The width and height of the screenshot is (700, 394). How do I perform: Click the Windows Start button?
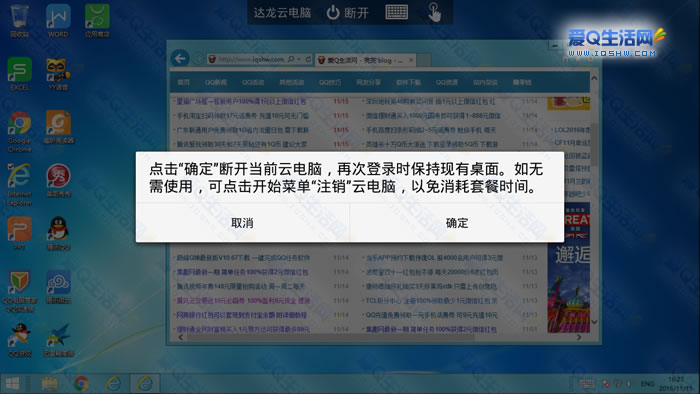click(12, 383)
